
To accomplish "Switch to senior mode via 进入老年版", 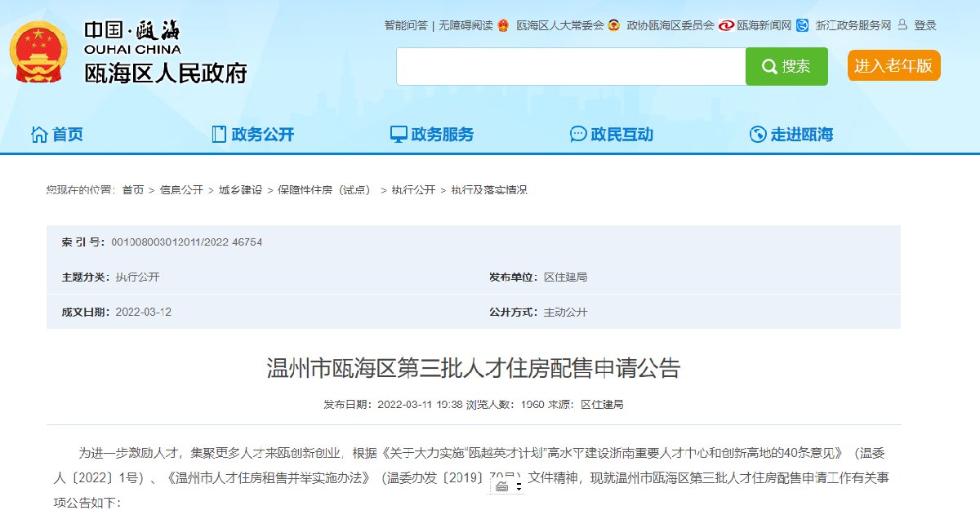I will click(x=893, y=66).
